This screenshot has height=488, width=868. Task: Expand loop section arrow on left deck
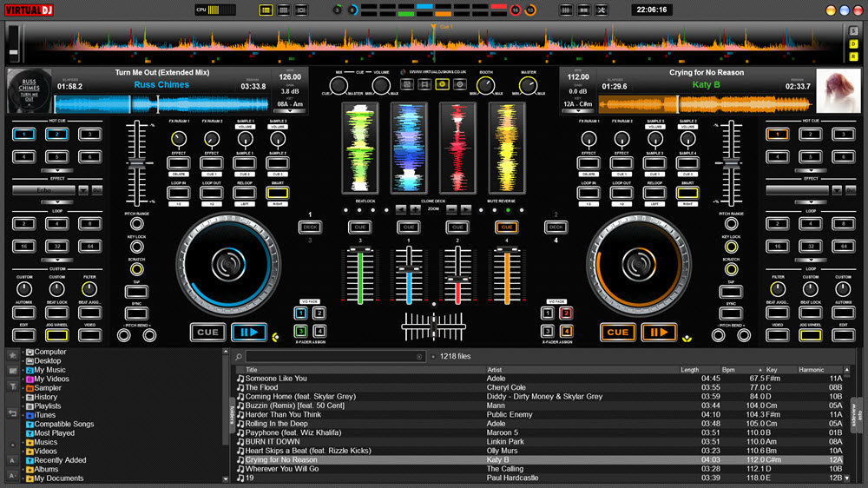click(x=57, y=260)
